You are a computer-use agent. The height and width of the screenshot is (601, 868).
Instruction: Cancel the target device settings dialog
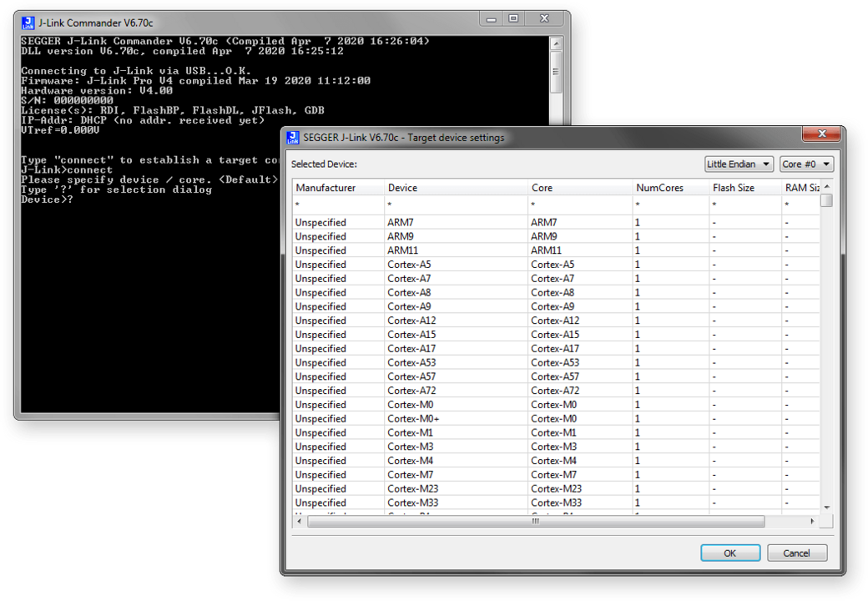pos(796,553)
